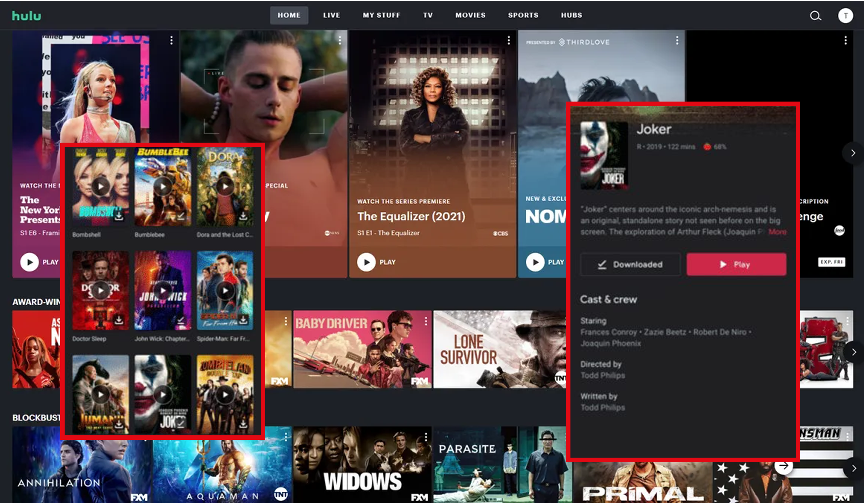Click the Joker title text
The width and height of the screenshot is (864, 504).
[x=654, y=129]
